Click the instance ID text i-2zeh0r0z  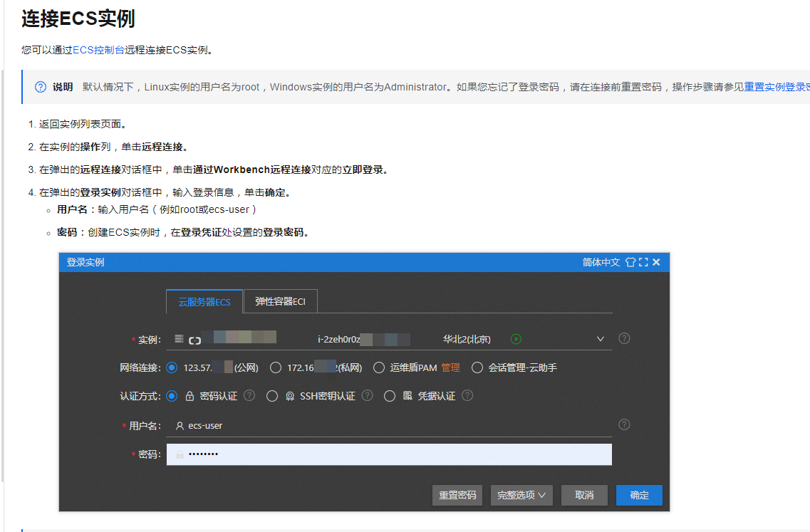tap(339, 339)
